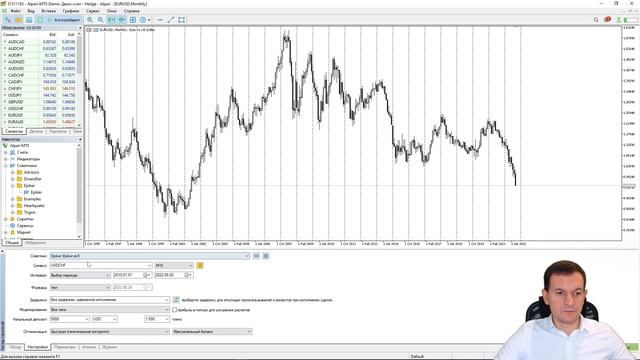640x360 pixels.
Task: Open expert settings gear in the tester
Action: click(x=266, y=256)
